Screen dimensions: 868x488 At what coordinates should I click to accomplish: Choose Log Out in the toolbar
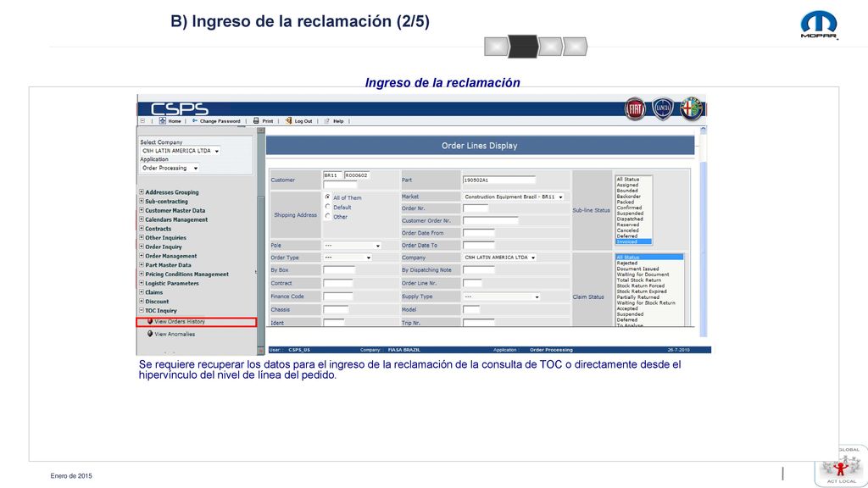point(303,120)
